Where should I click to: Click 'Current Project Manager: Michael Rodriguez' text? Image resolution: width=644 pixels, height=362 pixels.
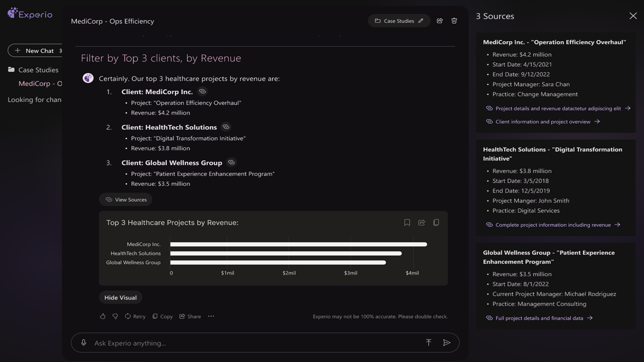pyautogui.click(x=554, y=294)
